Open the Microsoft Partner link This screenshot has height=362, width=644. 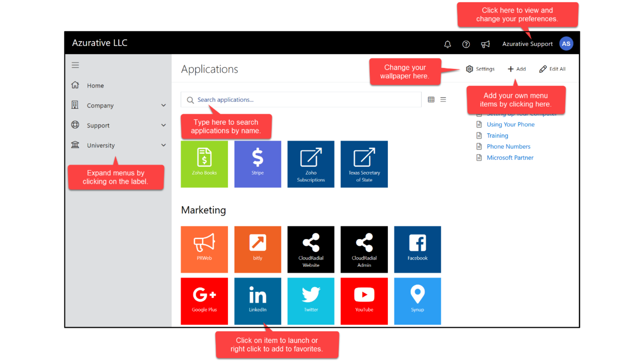coord(510,158)
